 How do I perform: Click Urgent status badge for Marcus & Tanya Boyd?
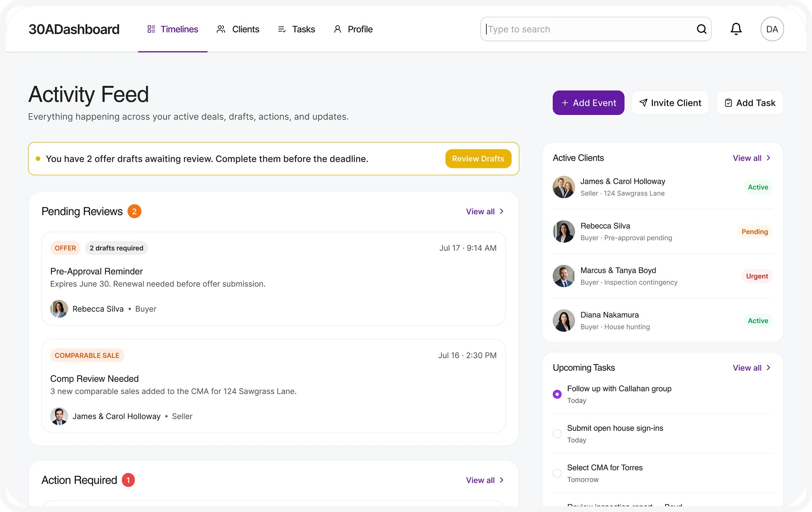(757, 276)
